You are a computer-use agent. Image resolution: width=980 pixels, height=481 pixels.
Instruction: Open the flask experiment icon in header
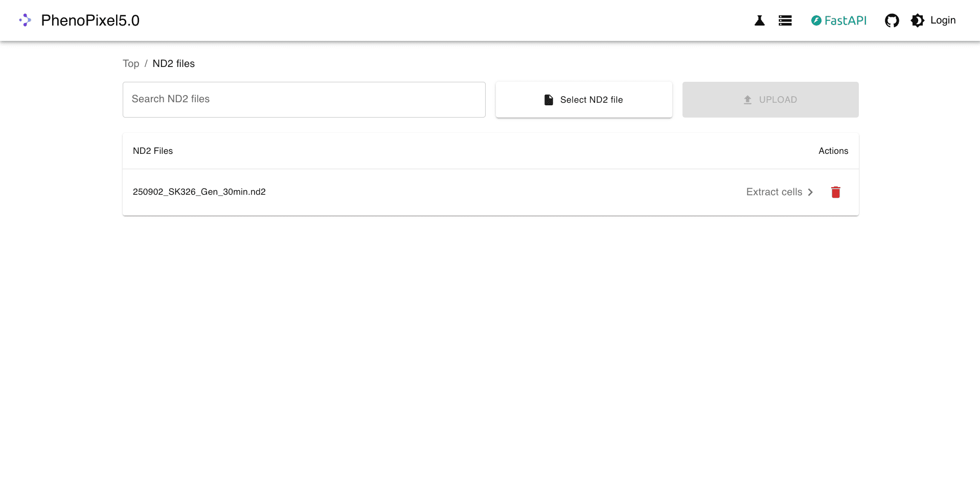tap(760, 20)
